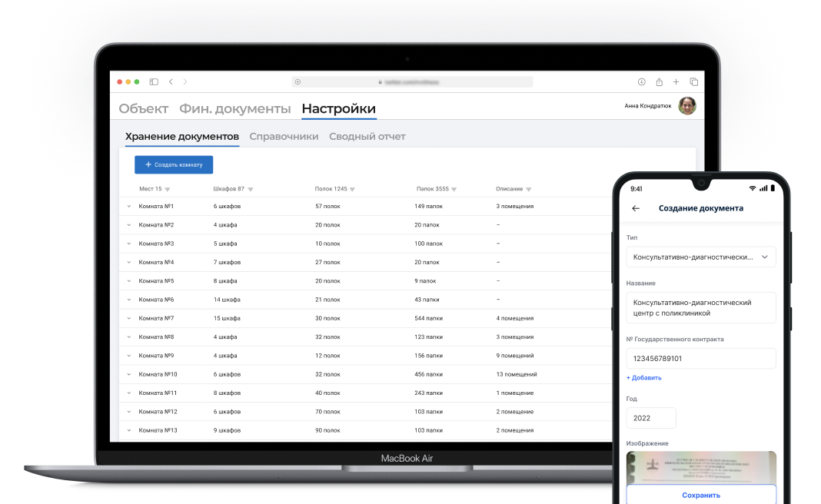Screen dimensions: 821x504
Task: Tap the back arrow in Создание документа
Action: pos(636,208)
